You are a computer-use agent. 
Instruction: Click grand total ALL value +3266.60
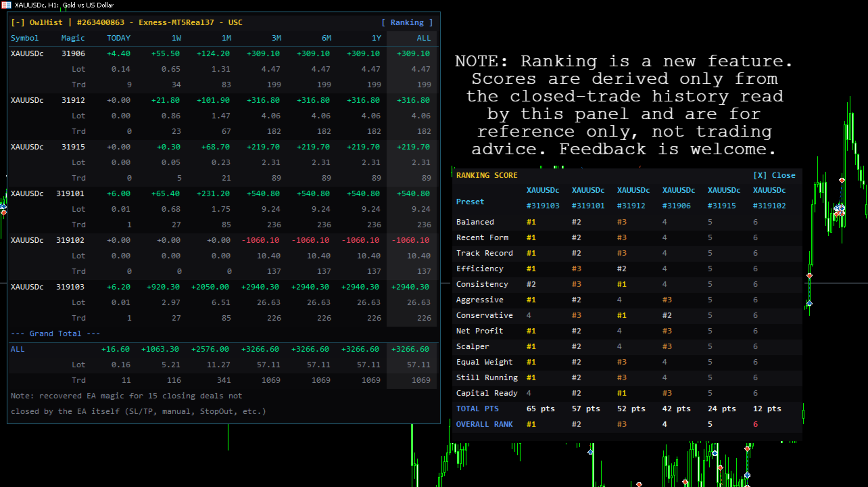[411, 349]
